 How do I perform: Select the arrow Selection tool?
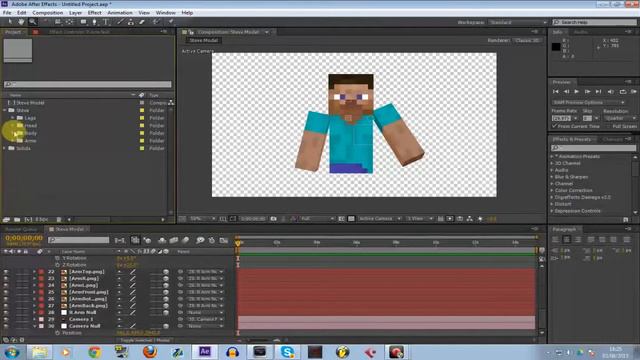click(10, 22)
